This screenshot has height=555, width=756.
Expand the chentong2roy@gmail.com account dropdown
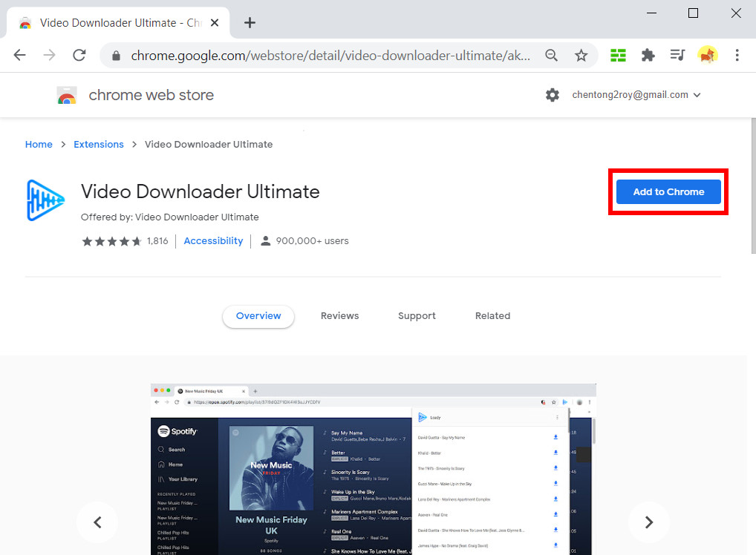pyautogui.click(x=636, y=95)
